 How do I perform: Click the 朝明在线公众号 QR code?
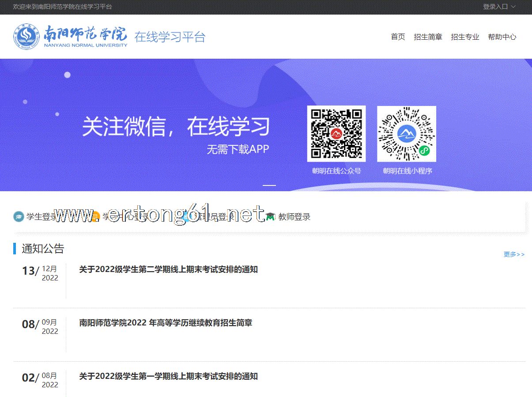pos(336,134)
